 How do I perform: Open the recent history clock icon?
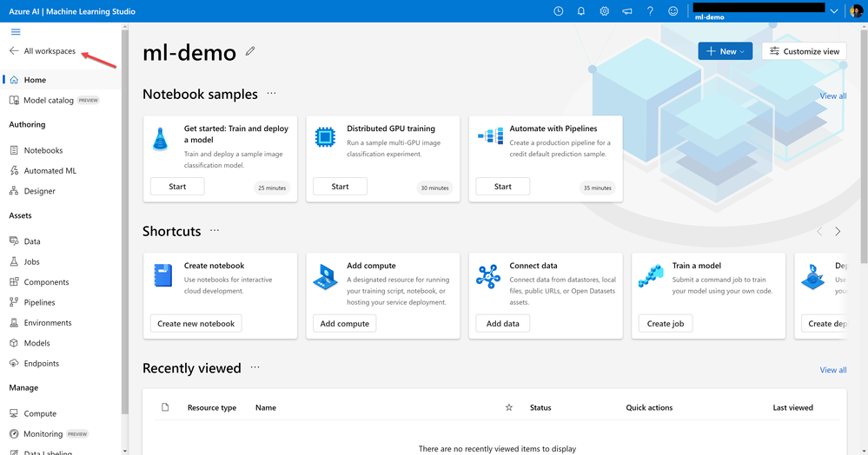[x=558, y=11]
